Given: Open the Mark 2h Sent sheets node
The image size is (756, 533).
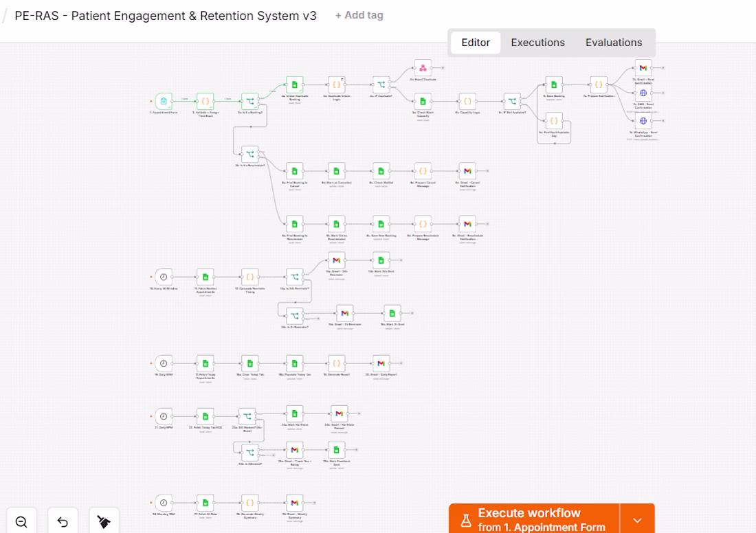Looking at the screenshot, I should [x=392, y=313].
